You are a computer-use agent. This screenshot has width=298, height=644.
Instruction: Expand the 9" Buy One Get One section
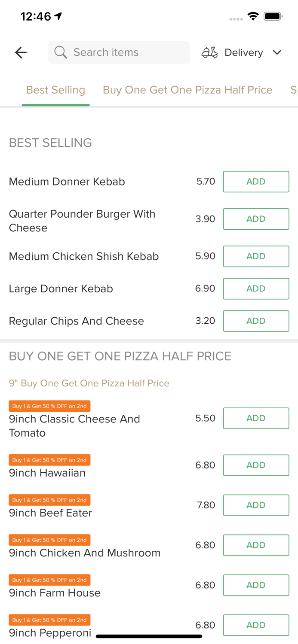(89, 383)
